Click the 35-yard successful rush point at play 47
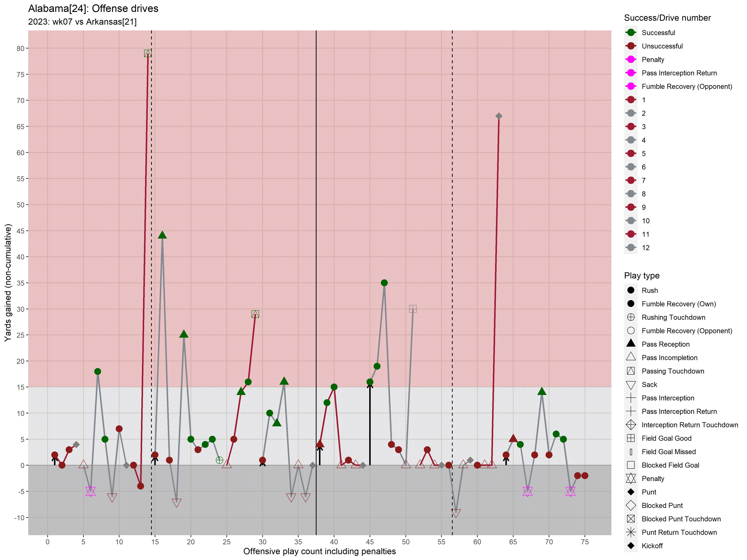Viewport: 747px width, 560px height. [384, 283]
